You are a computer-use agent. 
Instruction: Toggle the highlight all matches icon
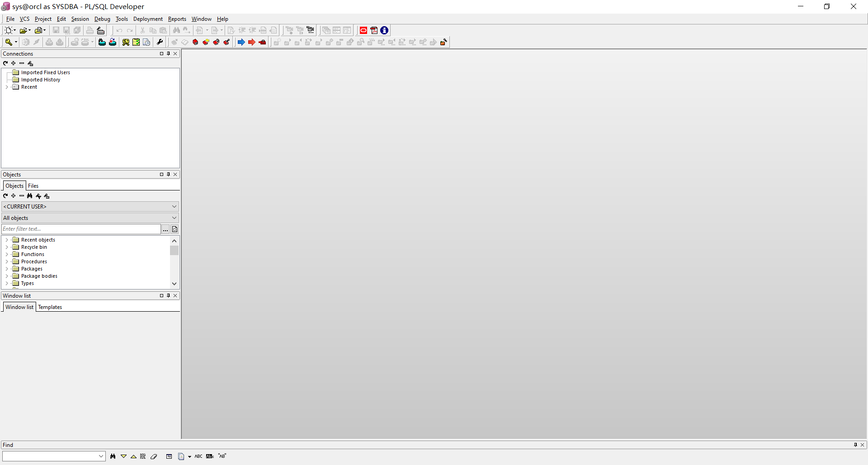tap(143, 456)
